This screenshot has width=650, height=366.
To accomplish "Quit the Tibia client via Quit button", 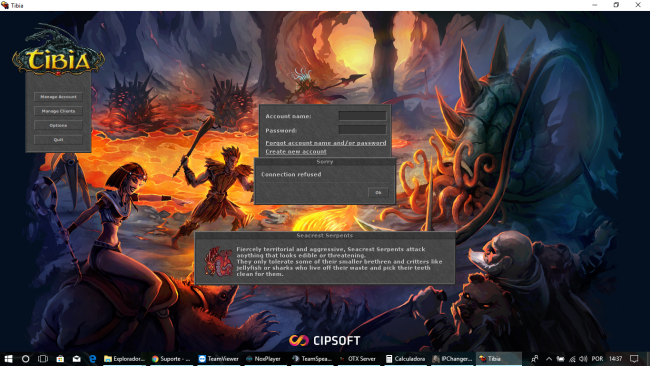I will click(58, 140).
